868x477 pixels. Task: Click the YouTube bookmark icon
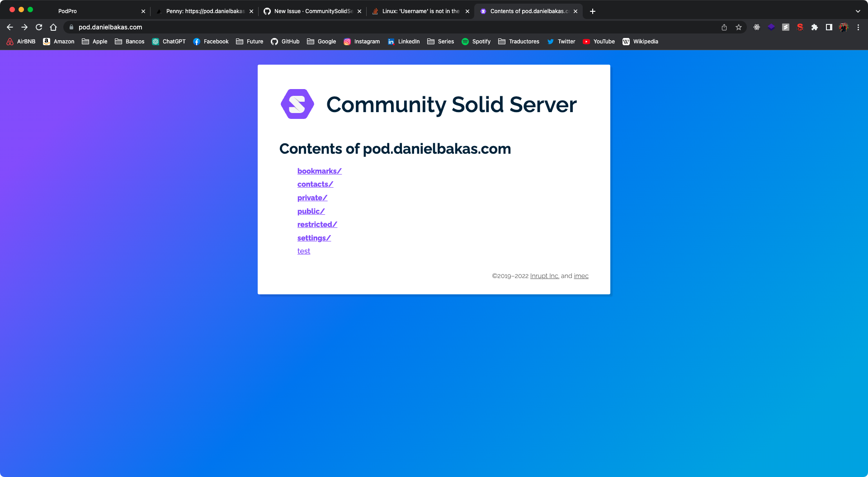(586, 42)
